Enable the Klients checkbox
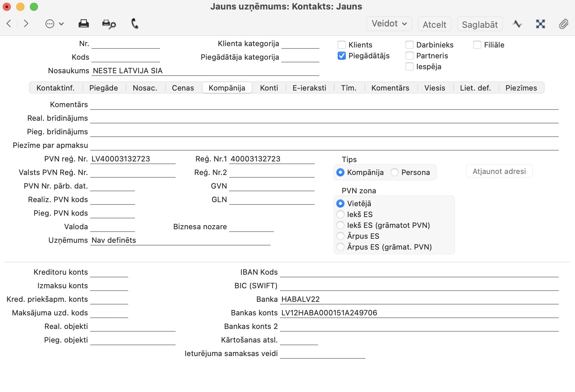 coord(342,45)
